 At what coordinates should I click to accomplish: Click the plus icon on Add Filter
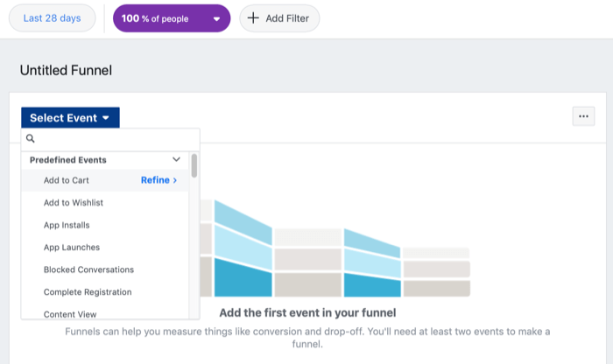click(254, 18)
